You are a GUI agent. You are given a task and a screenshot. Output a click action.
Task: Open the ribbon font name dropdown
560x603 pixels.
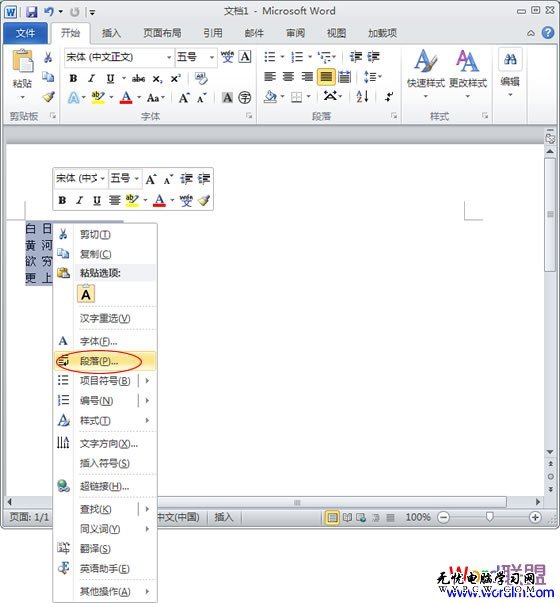[169, 57]
